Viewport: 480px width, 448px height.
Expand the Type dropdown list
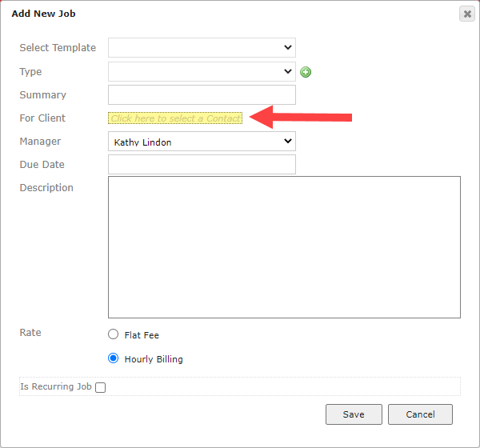(x=202, y=71)
